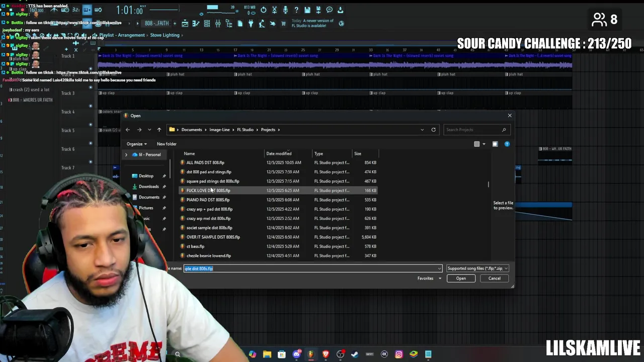The height and width of the screenshot is (362, 644).
Task: Click the shopping cart content library icon
Action: tap(283, 23)
